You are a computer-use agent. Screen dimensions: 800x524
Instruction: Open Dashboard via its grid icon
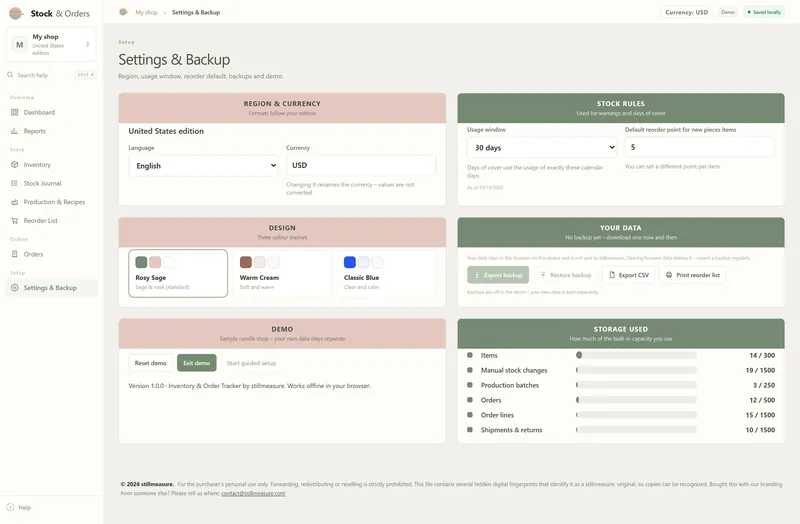(x=14, y=112)
